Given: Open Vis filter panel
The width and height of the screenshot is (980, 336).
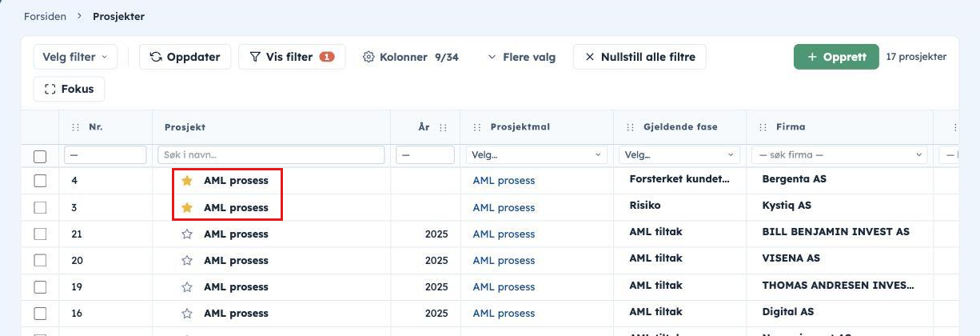Looking at the screenshot, I should [x=292, y=57].
